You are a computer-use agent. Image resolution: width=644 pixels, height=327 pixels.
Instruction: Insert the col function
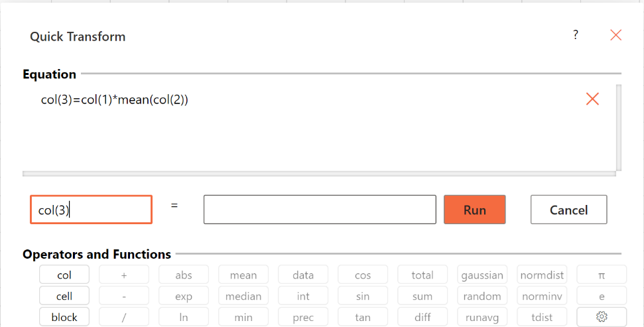point(64,275)
